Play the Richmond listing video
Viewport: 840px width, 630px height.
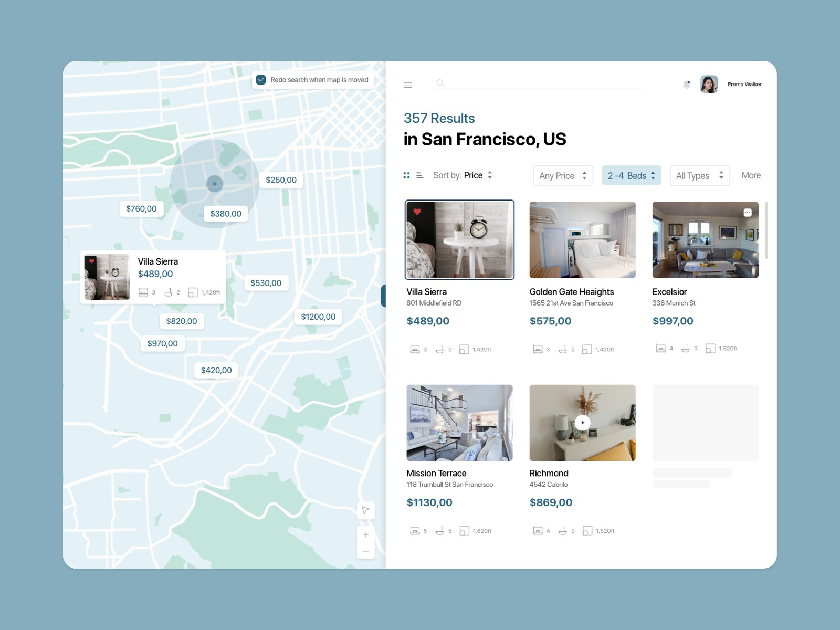coord(582,423)
